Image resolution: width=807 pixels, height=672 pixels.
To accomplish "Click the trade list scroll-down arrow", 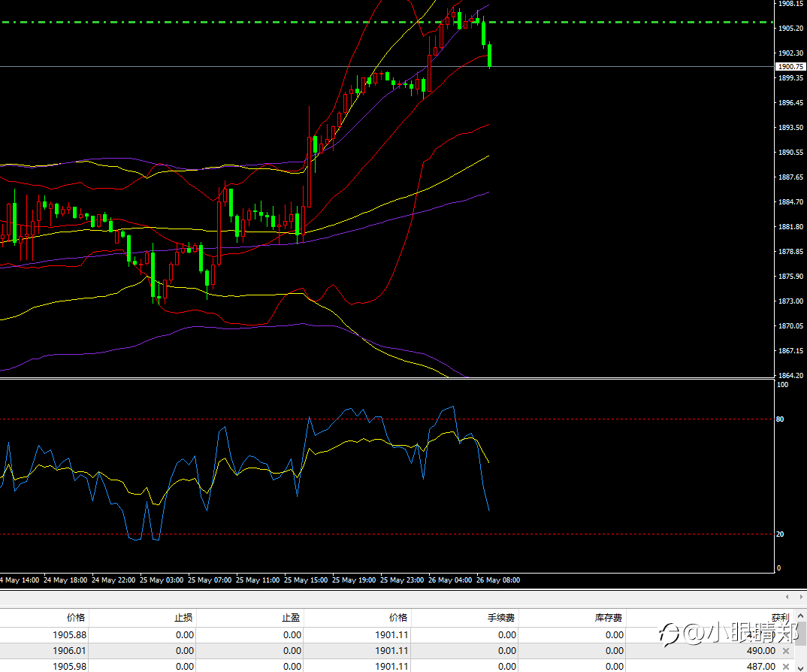I will [801, 667].
